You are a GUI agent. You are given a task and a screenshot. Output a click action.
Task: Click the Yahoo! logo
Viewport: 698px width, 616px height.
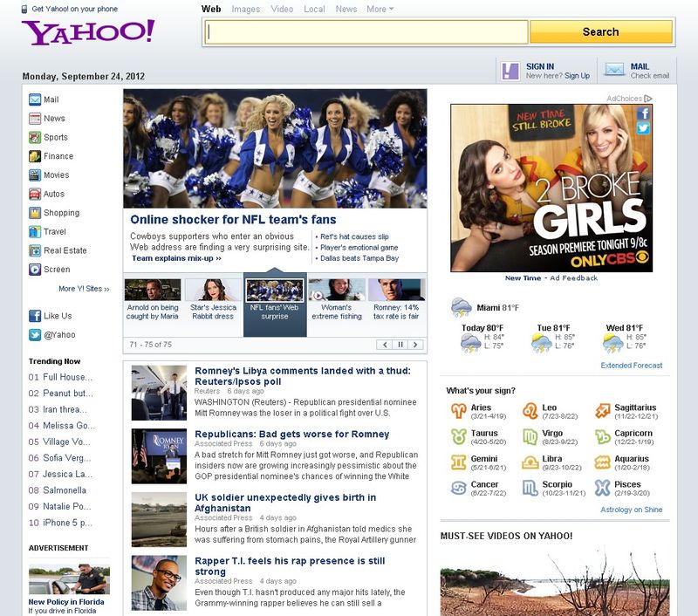(x=88, y=32)
